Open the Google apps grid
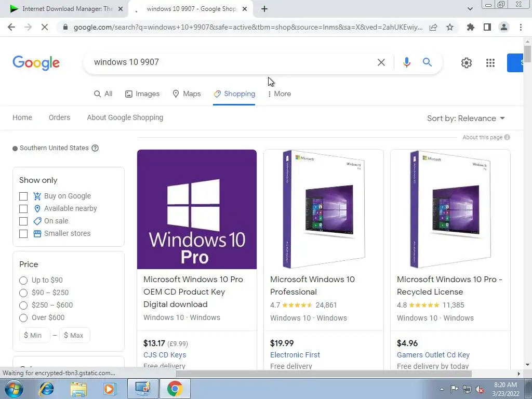The width and height of the screenshot is (532, 399). point(490,63)
